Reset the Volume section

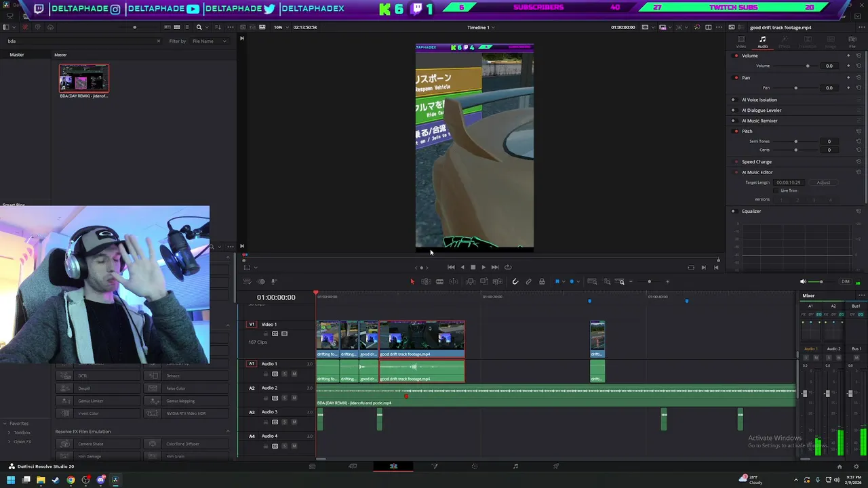point(859,56)
